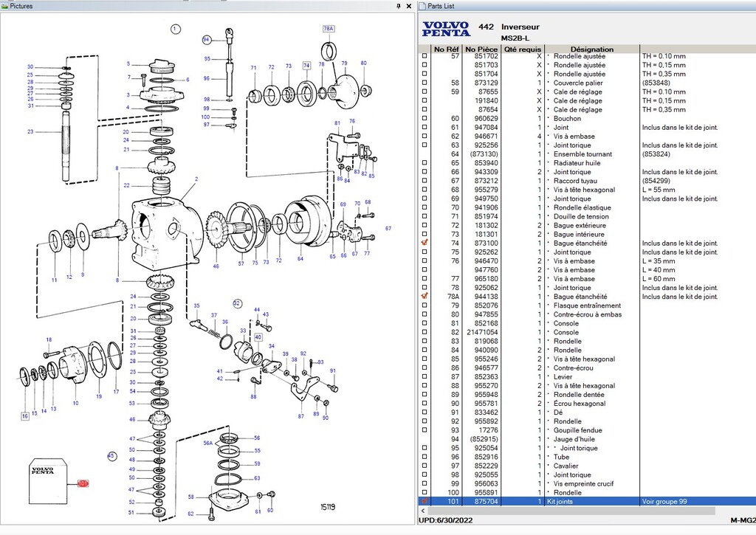Click the Volvo Penta kit box thumbnail
The height and width of the screenshot is (535, 756).
[48, 481]
